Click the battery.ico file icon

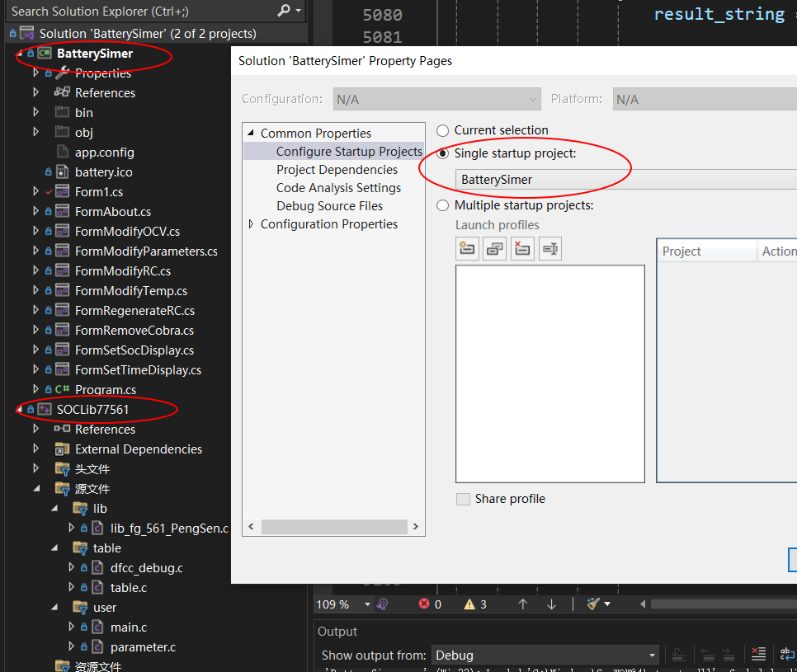pos(62,172)
